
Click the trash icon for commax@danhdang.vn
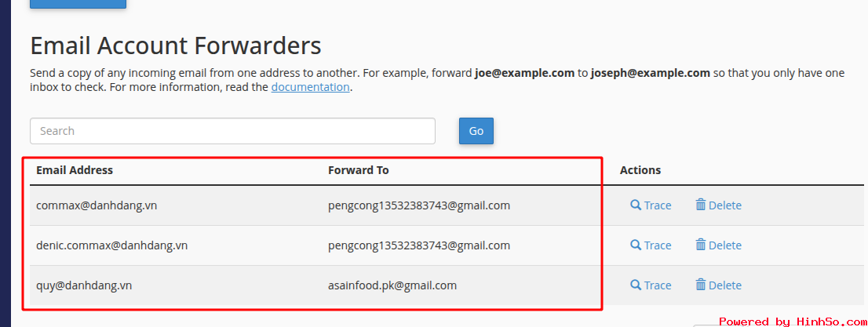[x=701, y=205]
